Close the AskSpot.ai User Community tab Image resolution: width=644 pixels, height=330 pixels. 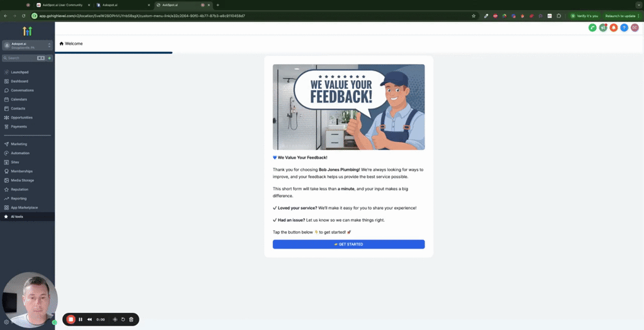(x=89, y=5)
